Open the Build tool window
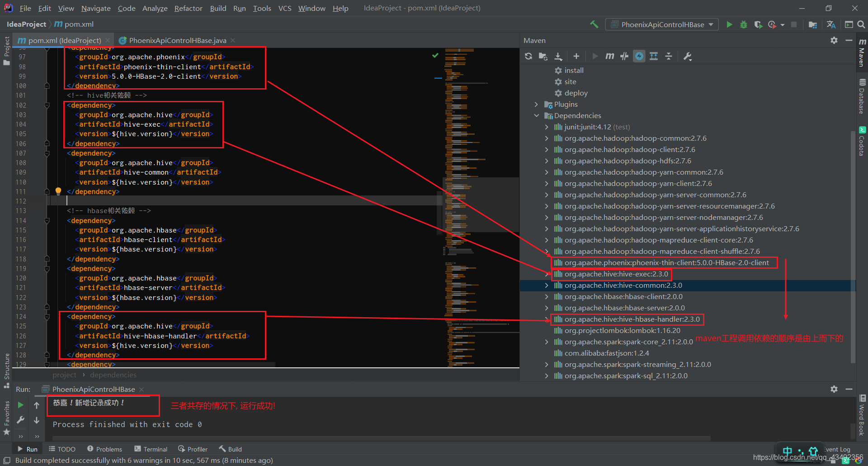The width and height of the screenshot is (868, 466). [x=231, y=449]
